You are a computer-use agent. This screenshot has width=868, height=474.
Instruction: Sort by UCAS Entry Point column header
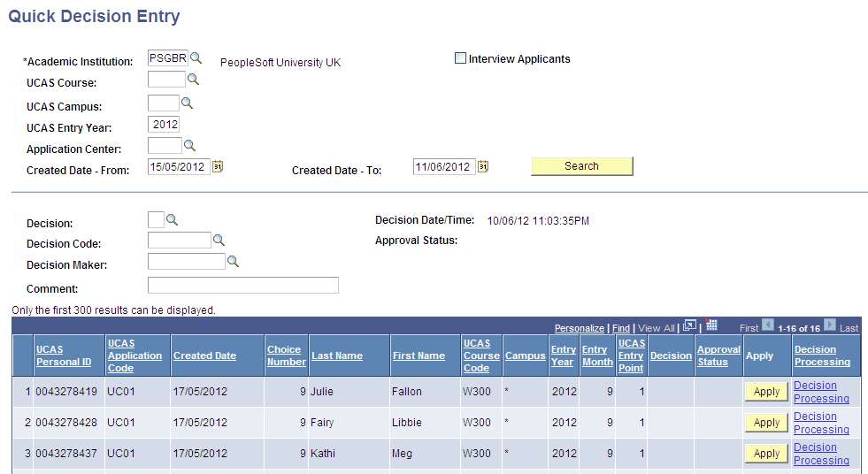[632, 355]
